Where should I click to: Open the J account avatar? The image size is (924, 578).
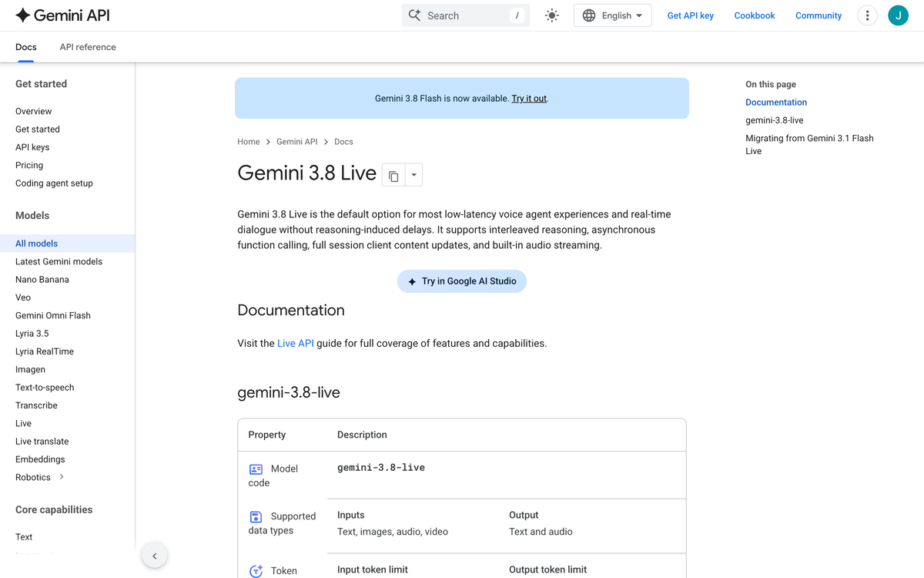coord(898,15)
